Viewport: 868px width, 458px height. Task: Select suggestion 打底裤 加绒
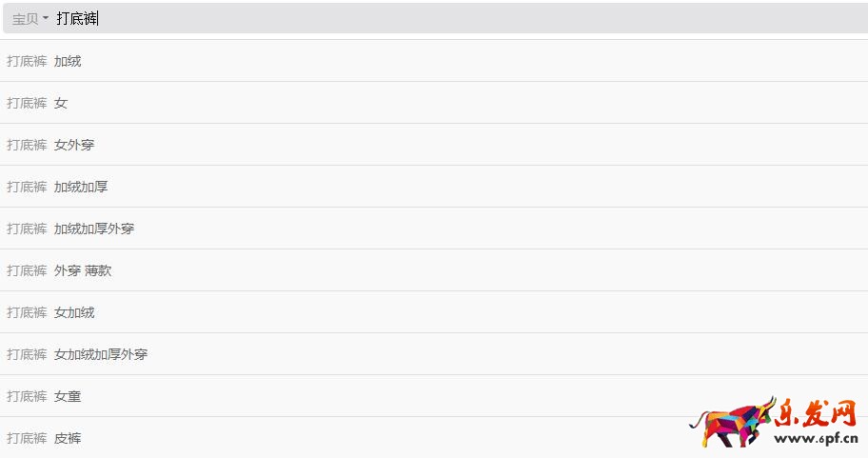point(434,61)
